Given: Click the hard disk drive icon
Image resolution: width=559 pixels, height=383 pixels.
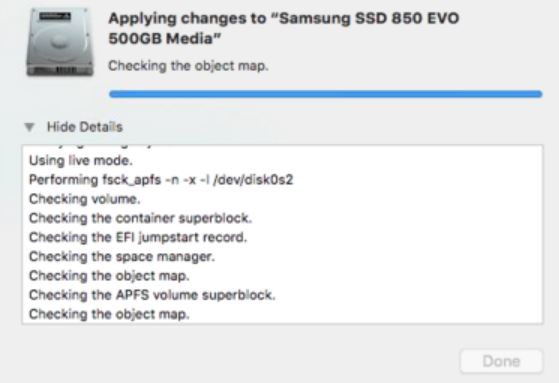Looking at the screenshot, I should point(60,42).
